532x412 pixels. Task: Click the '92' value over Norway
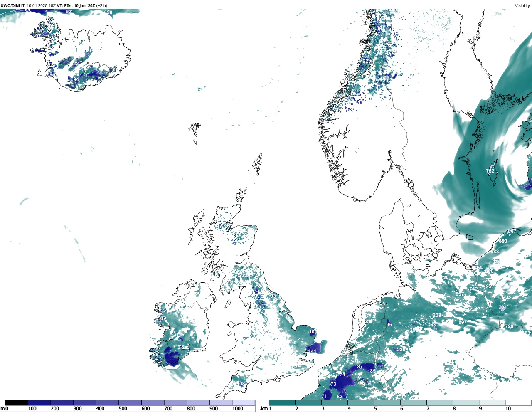point(365,61)
